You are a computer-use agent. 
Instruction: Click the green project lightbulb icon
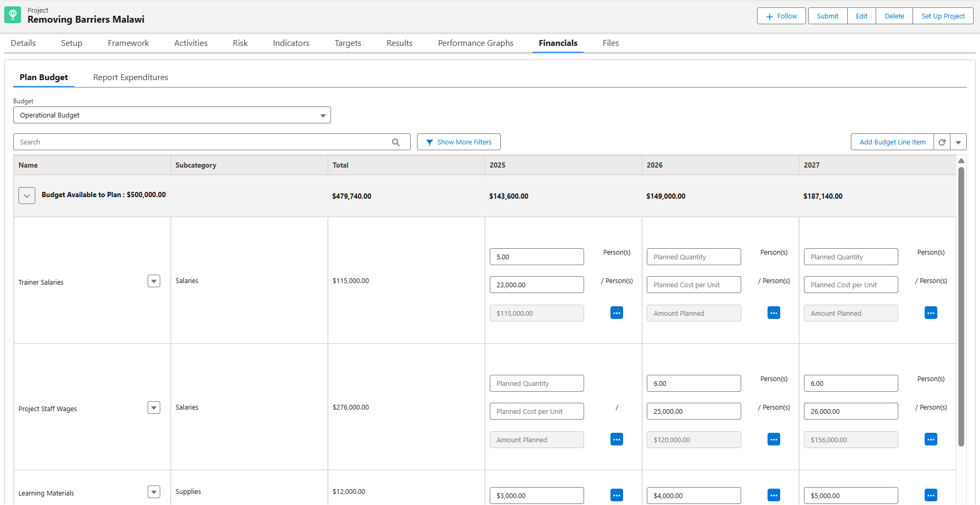coord(13,15)
